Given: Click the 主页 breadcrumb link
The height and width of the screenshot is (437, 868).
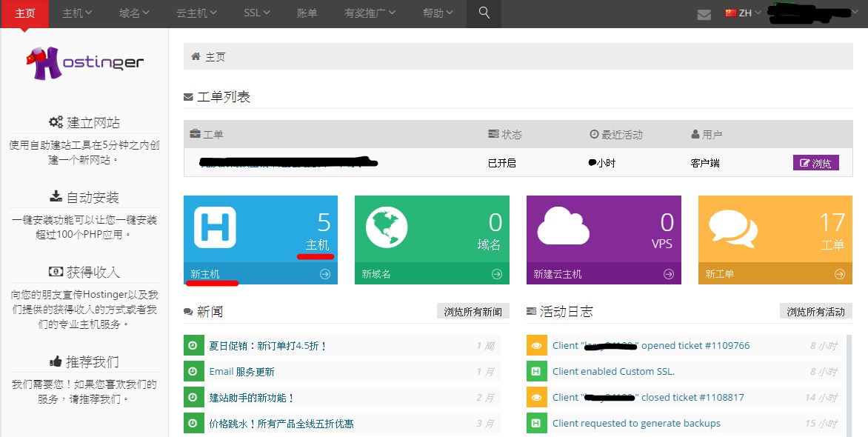Looking at the screenshot, I should 216,56.
